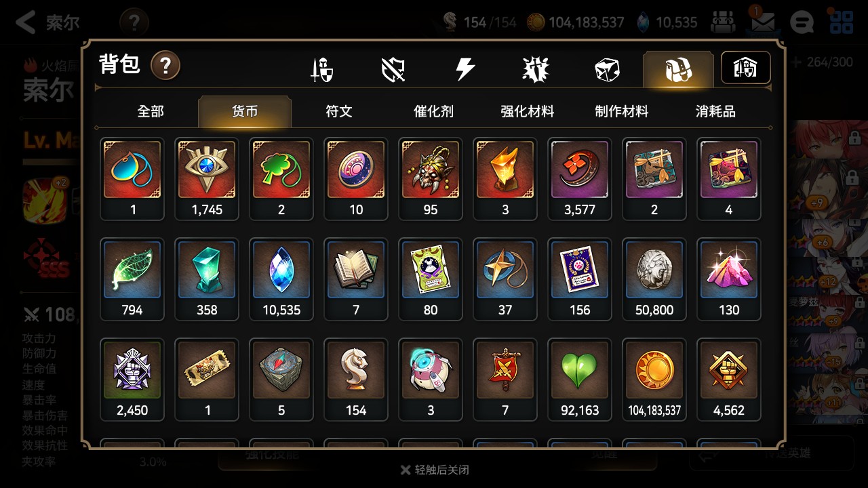Switch to the 符文 tab
The height and width of the screenshot is (488, 868).
[x=339, y=112]
